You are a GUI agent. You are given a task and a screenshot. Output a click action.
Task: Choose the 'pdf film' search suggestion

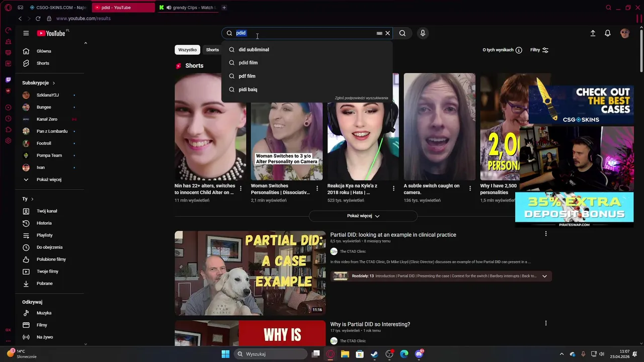[307, 76]
